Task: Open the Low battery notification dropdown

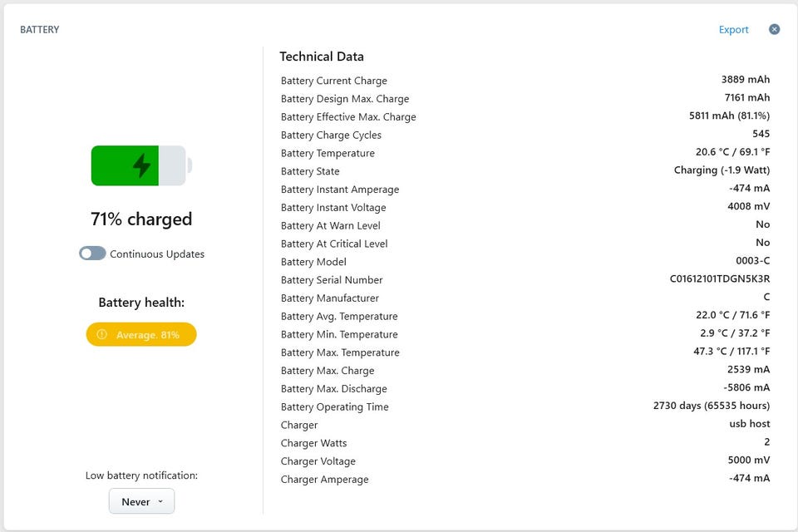Action: pos(141,501)
